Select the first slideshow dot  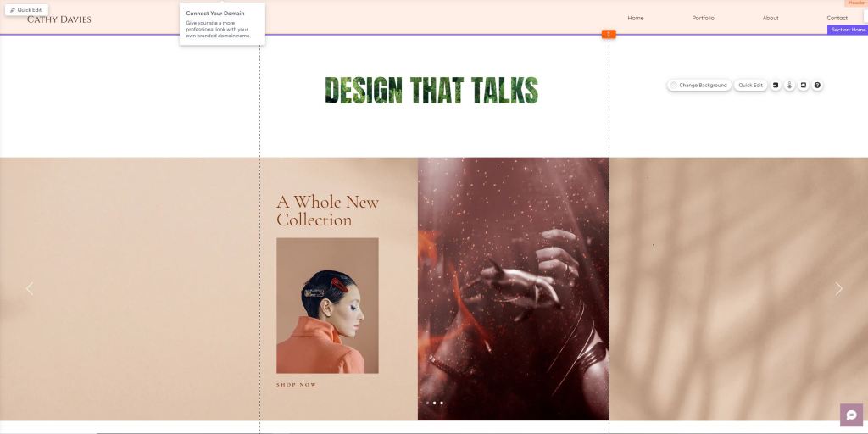coord(427,403)
